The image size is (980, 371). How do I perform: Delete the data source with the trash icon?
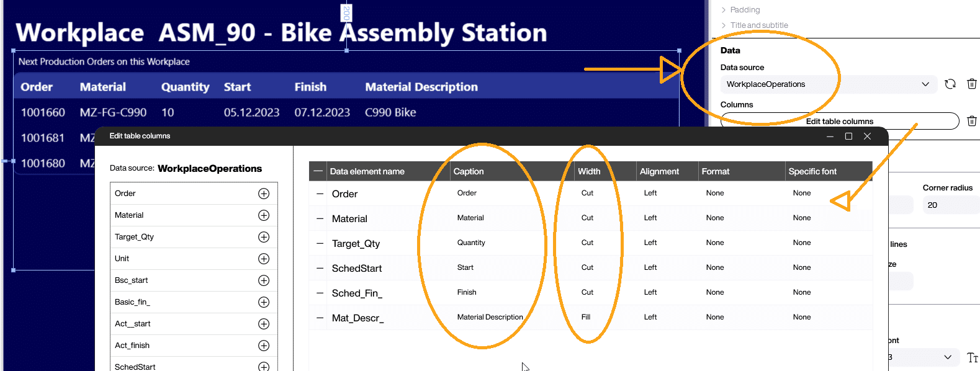click(972, 84)
